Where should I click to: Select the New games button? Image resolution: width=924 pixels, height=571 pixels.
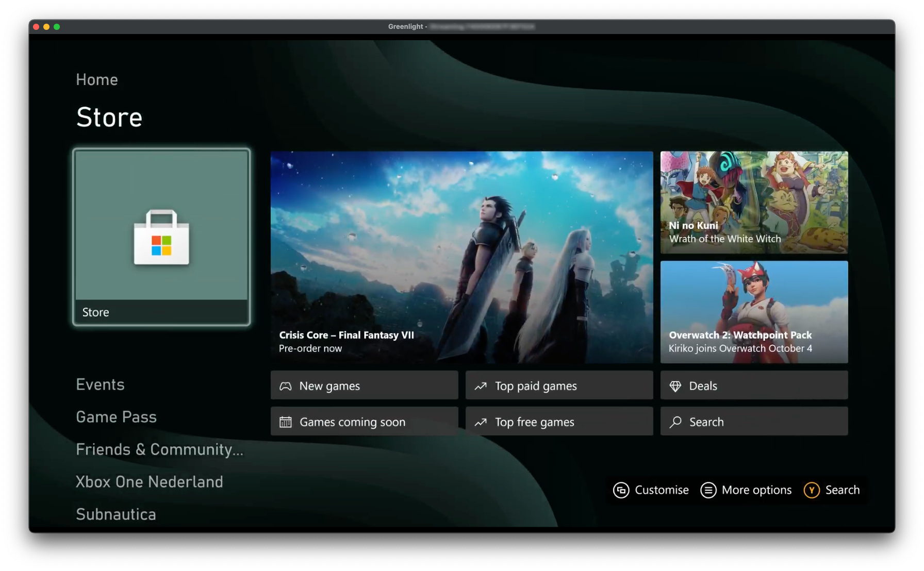(364, 385)
